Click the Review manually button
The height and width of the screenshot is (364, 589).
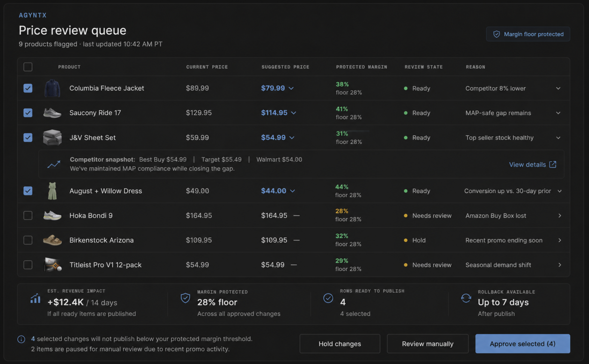click(428, 344)
